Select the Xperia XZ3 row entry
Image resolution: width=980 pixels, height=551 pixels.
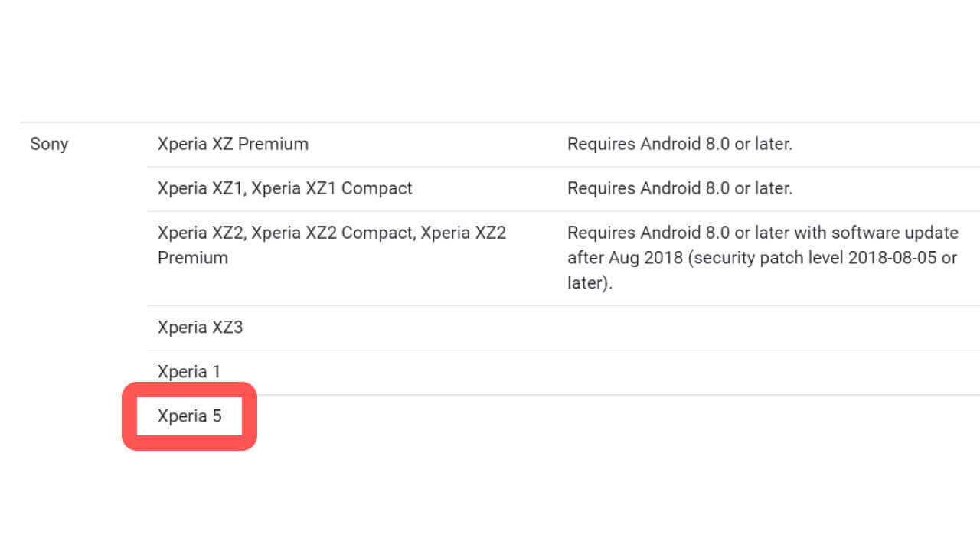coord(200,328)
